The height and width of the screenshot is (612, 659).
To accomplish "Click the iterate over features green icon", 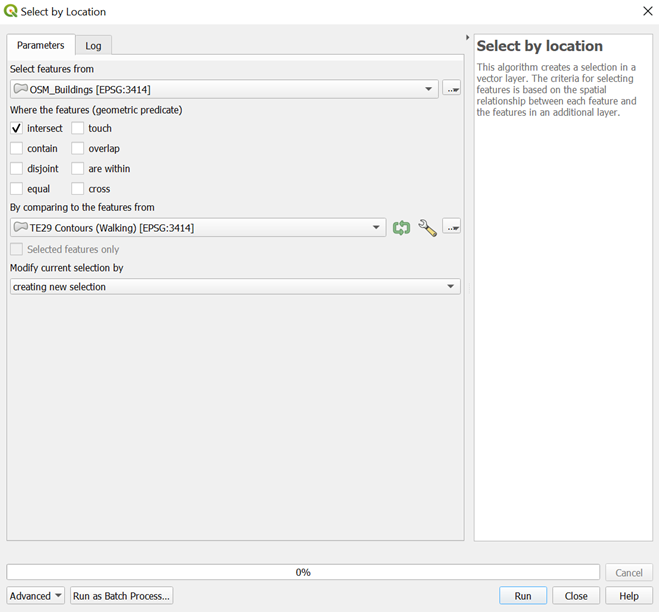I will [402, 228].
